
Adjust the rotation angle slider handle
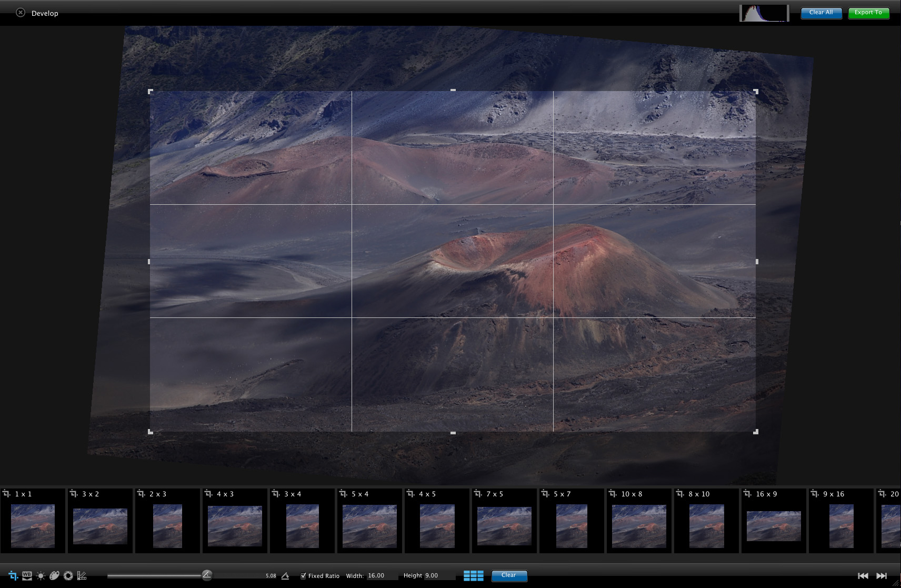tap(207, 575)
